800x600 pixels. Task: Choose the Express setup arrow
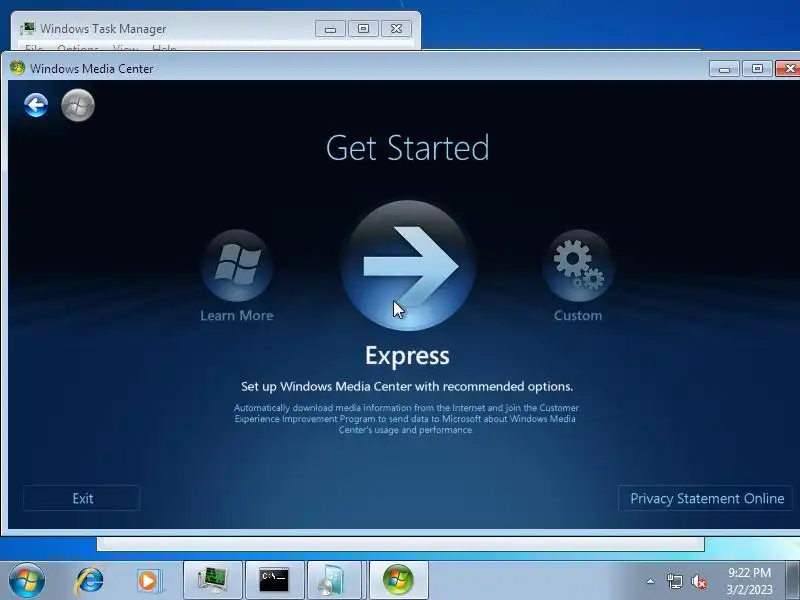(408, 266)
